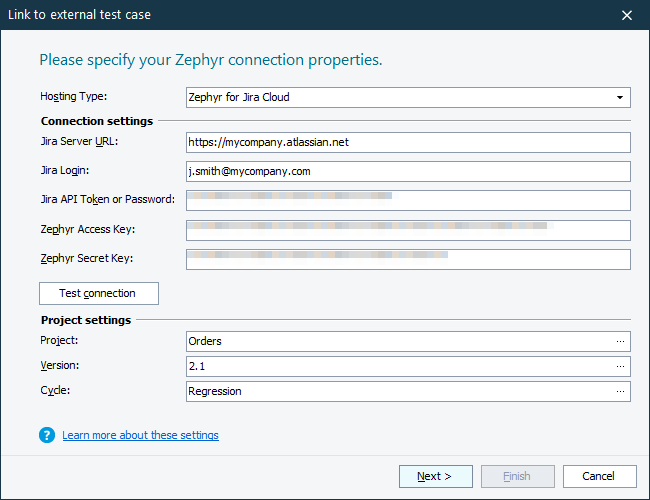The image size is (650, 500).
Task: Open the Project browse ellipsis button
Action: [621, 341]
